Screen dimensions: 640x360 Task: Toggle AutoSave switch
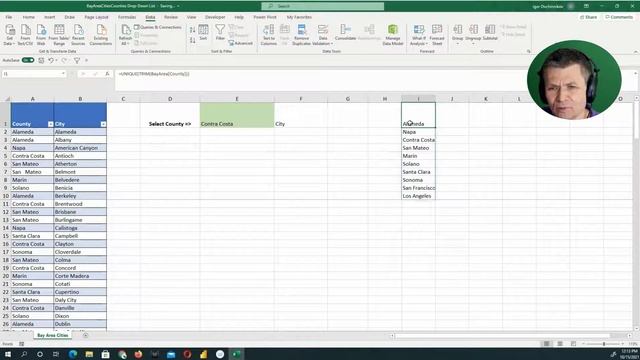point(28,60)
